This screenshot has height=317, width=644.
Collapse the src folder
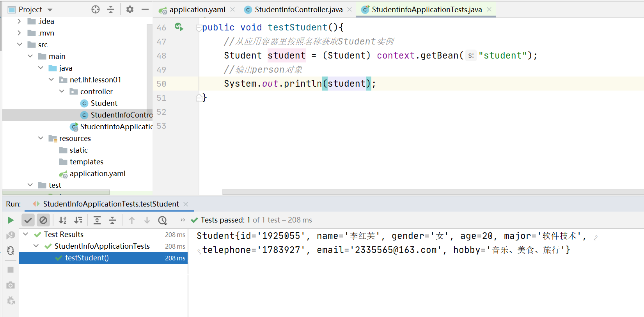pyautogui.click(x=20, y=45)
